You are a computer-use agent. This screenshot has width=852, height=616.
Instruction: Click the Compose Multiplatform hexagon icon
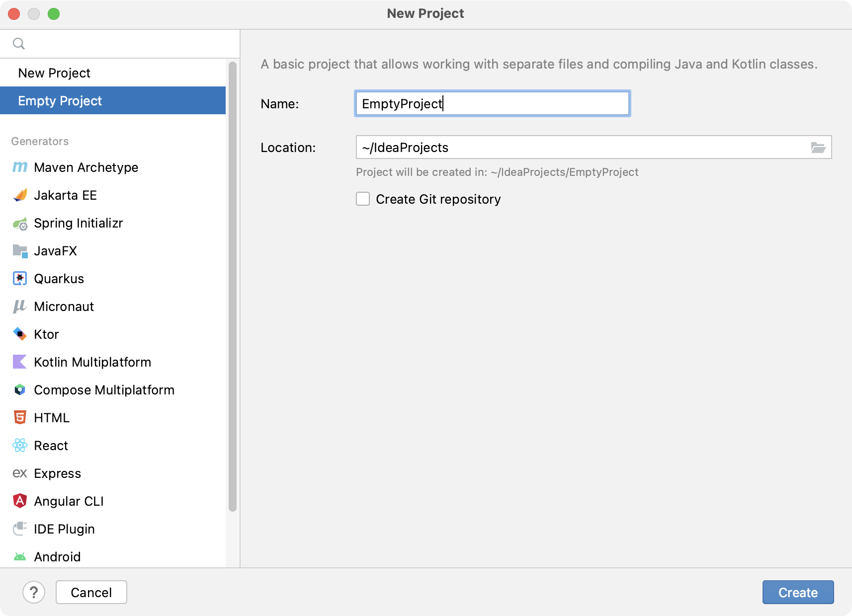point(20,390)
